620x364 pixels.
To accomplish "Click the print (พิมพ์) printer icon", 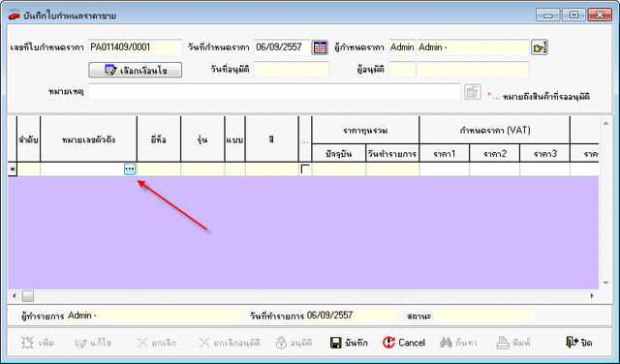I will coord(503,343).
